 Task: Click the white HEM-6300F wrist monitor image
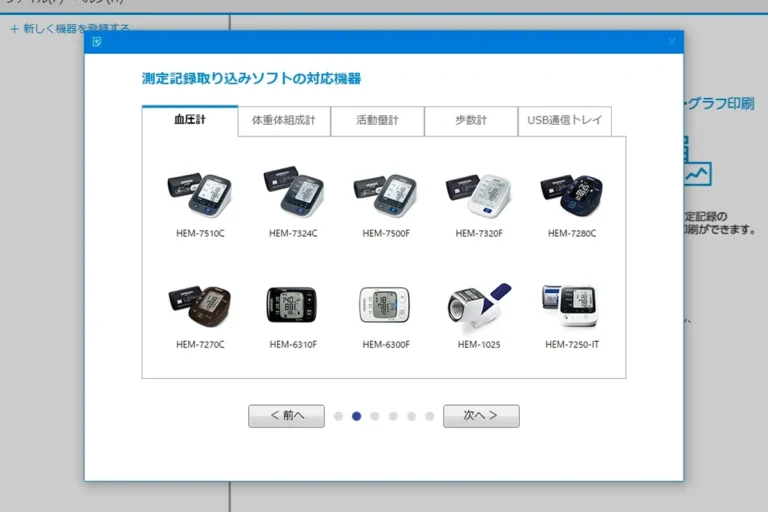click(x=384, y=305)
